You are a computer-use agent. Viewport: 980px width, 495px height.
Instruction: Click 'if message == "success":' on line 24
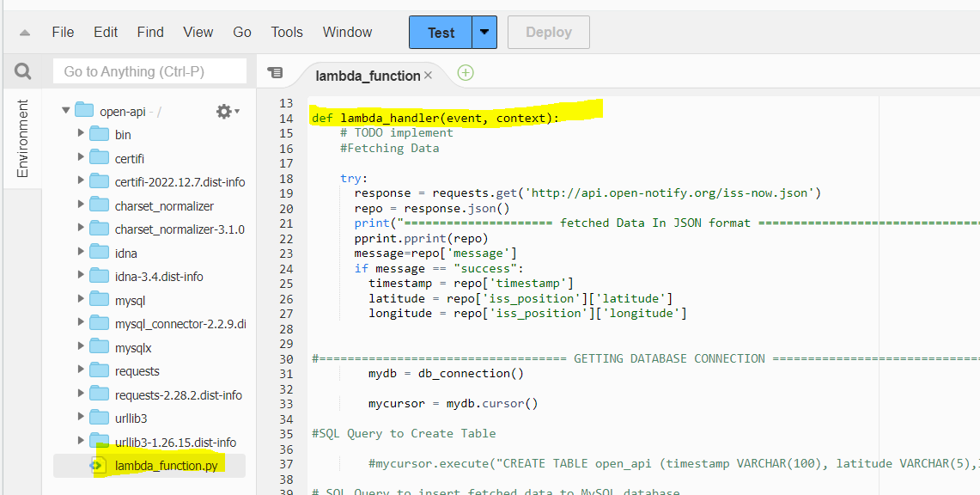[x=439, y=269]
